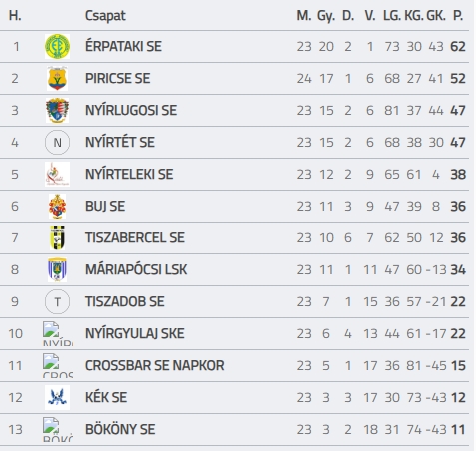The image size is (476, 451).
Task: Click the broken Bököny SE image
Action: point(58,429)
